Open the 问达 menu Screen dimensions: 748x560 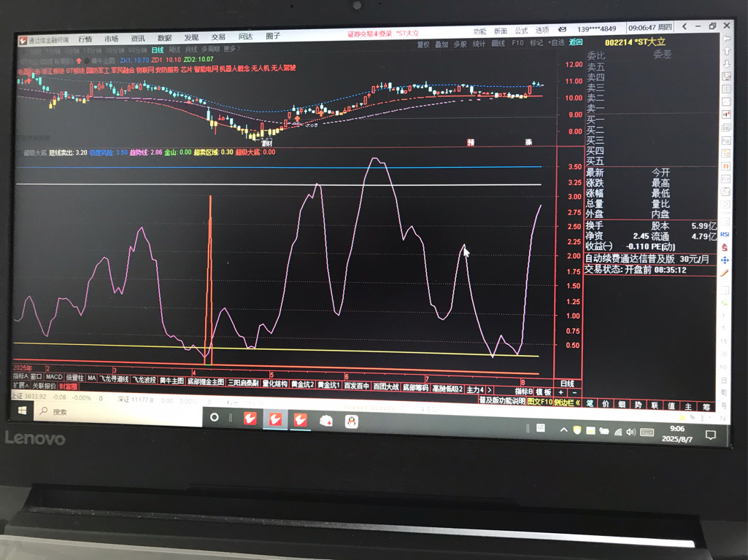tap(245, 36)
